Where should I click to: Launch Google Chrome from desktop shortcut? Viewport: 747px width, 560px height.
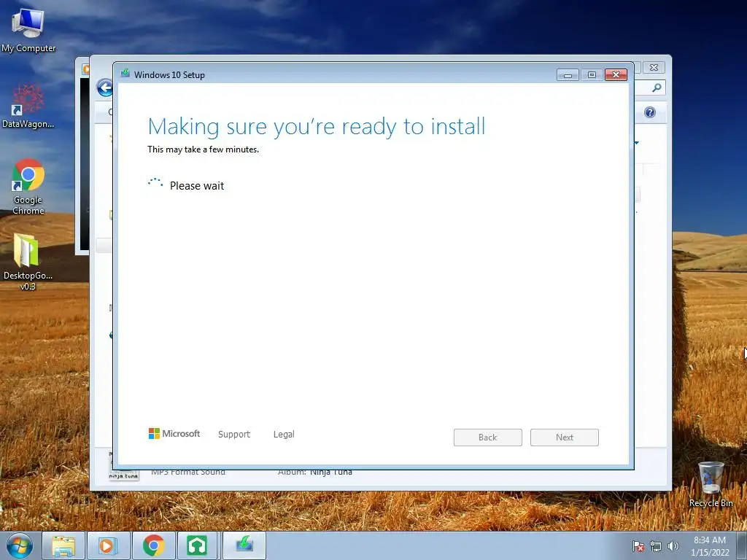[28, 186]
